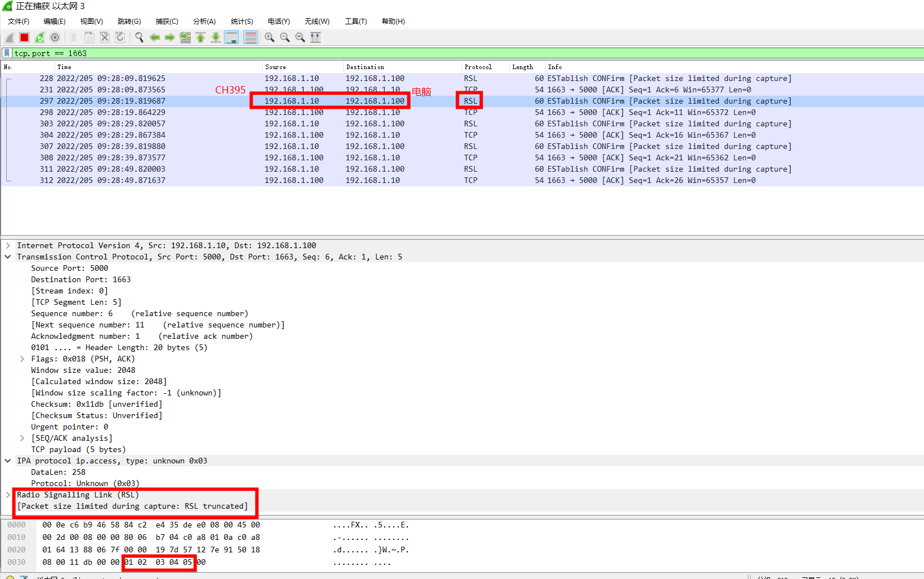This screenshot has height=579, width=924.
Task: Expand the Radio Signalling Link (RSL) node
Action: 8,495
